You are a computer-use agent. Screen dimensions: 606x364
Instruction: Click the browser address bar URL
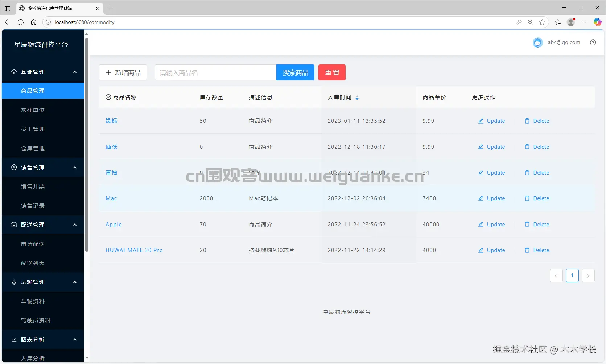[84, 22]
